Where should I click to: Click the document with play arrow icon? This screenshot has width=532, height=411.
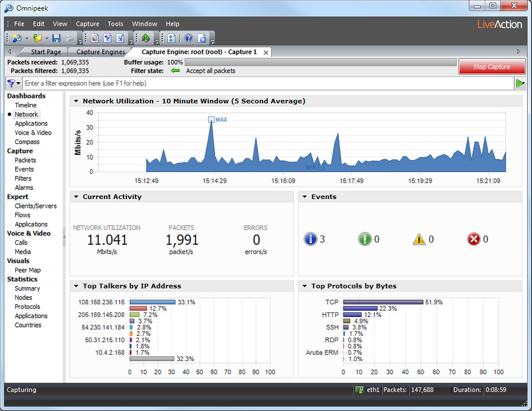[x=202, y=38]
